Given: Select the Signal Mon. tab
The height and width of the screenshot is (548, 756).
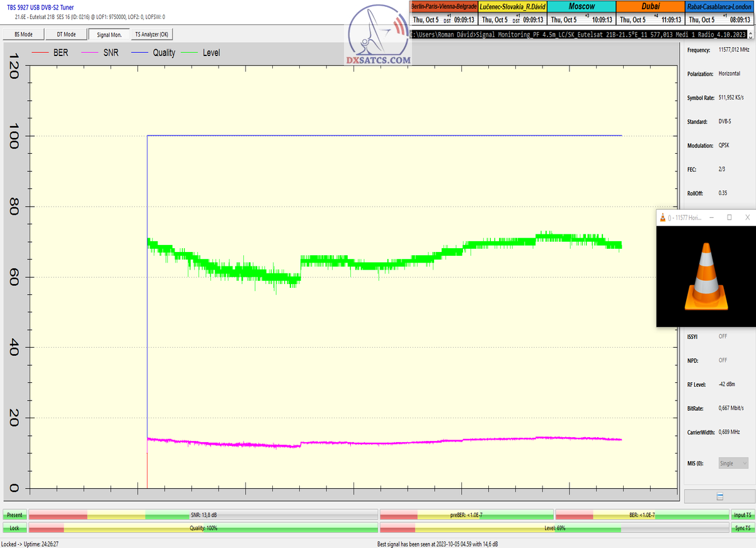Looking at the screenshot, I should 108,35.
